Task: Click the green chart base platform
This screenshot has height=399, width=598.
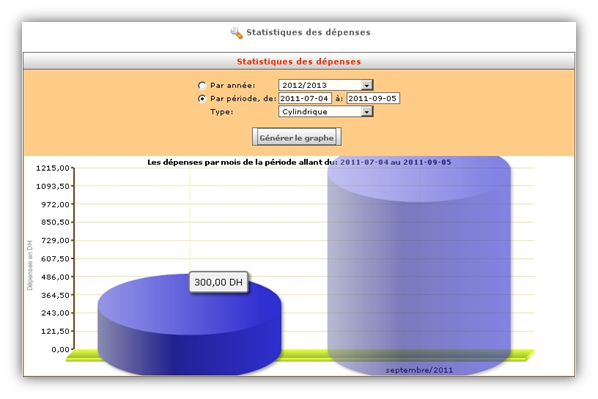Action: [300, 356]
